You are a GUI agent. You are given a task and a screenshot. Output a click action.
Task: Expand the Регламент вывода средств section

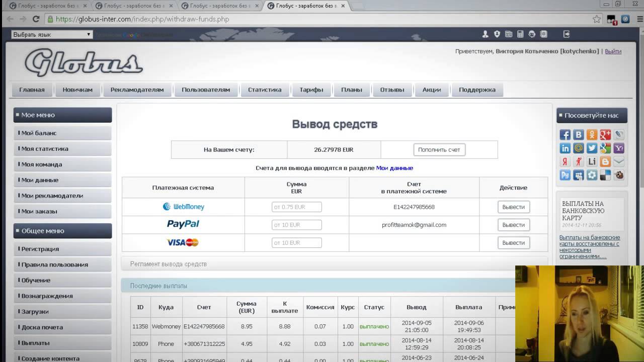[x=334, y=264]
